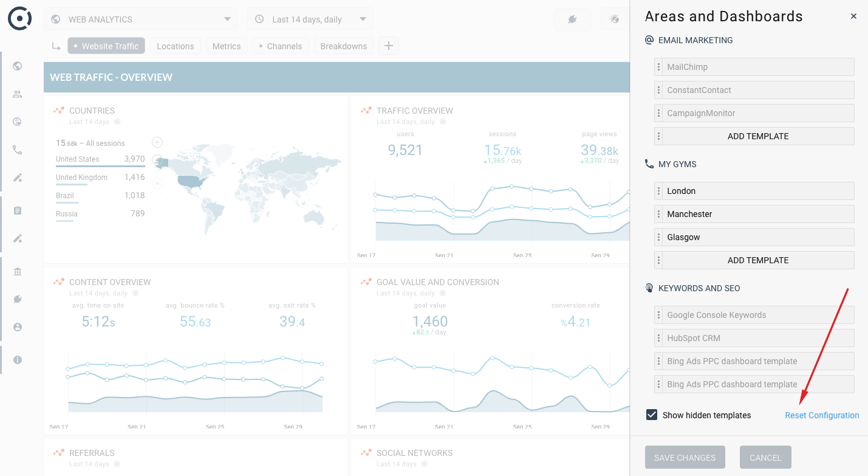This screenshot has height=476, width=868.
Task: Click the plug integrations button in top bar
Action: point(572,19)
